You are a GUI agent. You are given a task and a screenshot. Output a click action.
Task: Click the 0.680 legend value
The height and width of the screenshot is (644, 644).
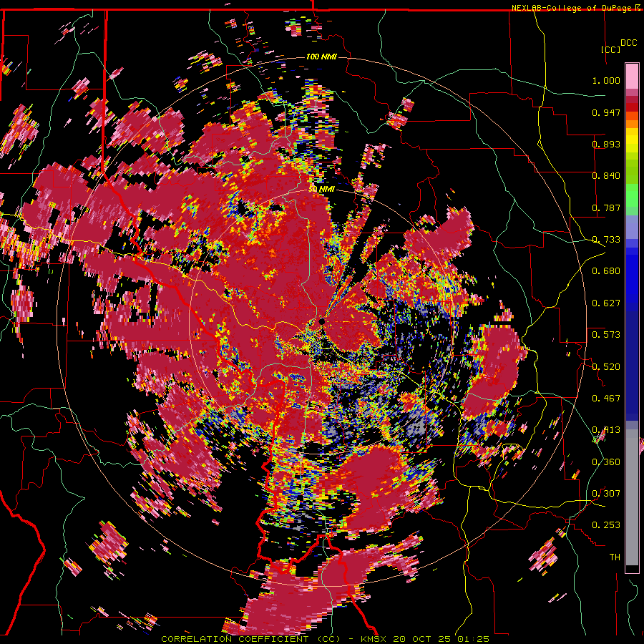point(606,271)
